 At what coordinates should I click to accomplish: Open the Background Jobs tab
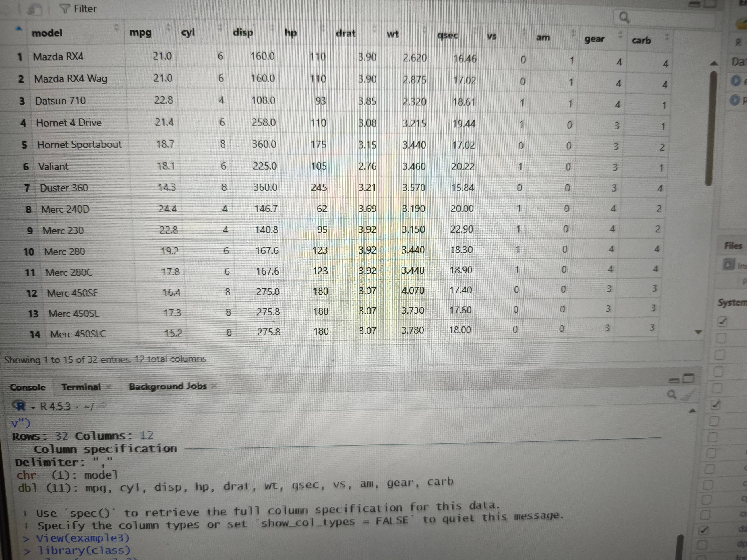168,386
